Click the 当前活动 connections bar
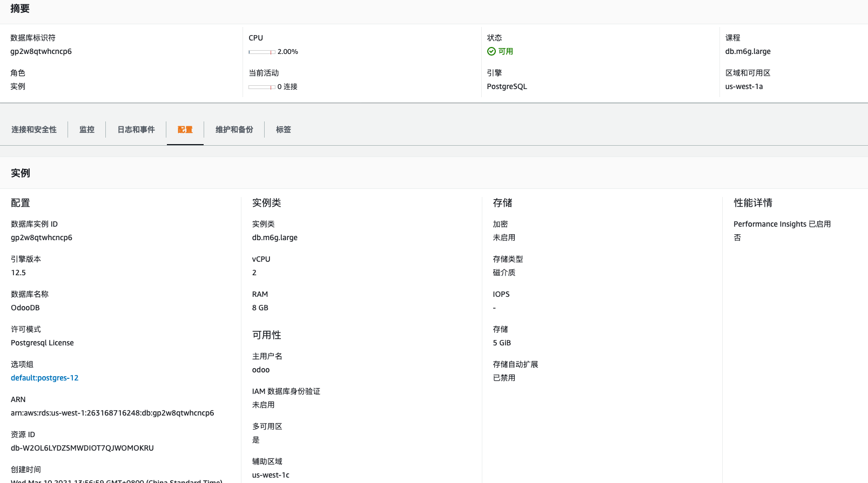 [262, 87]
